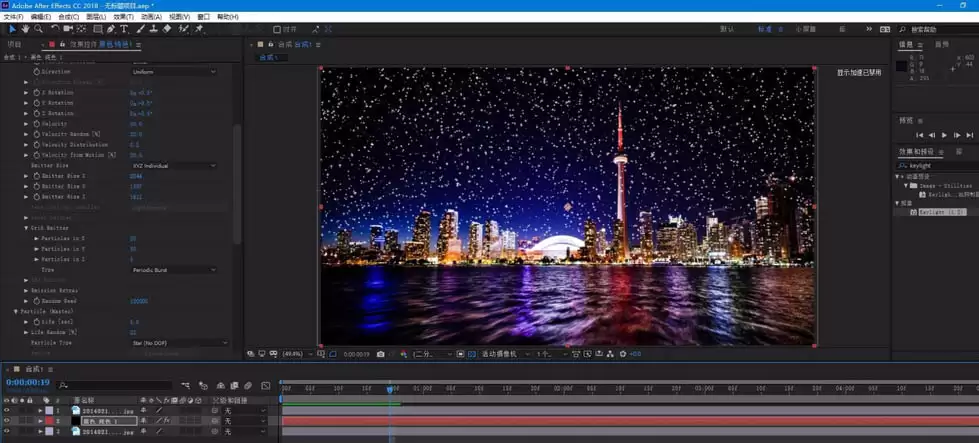Select the Hand tool in toolbar

click(x=25, y=29)
